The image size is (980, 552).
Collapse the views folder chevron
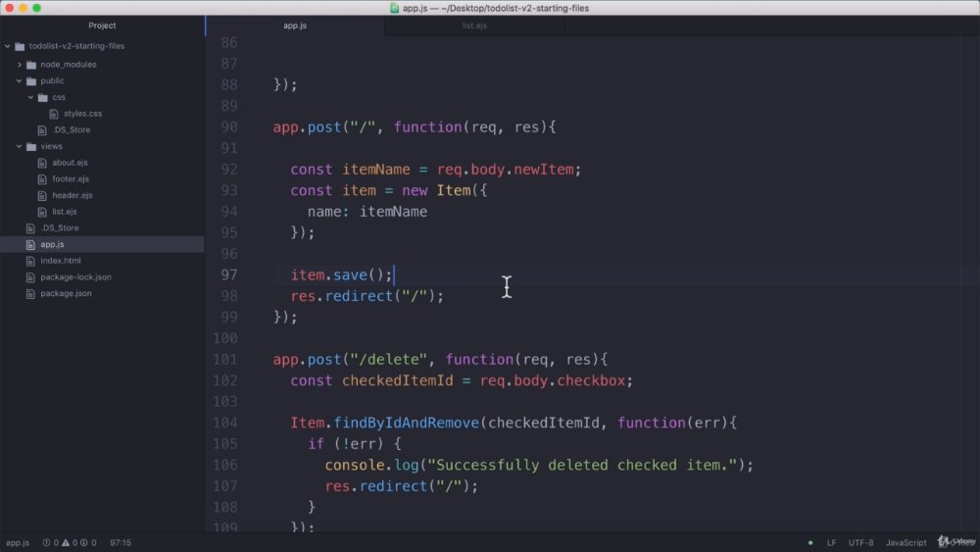20,146
